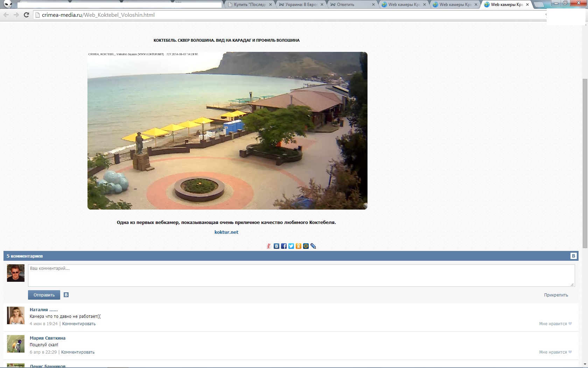Click Мария Святкина's avatar thumbnail
The image size is (588, 368).
tap(16, 343)
